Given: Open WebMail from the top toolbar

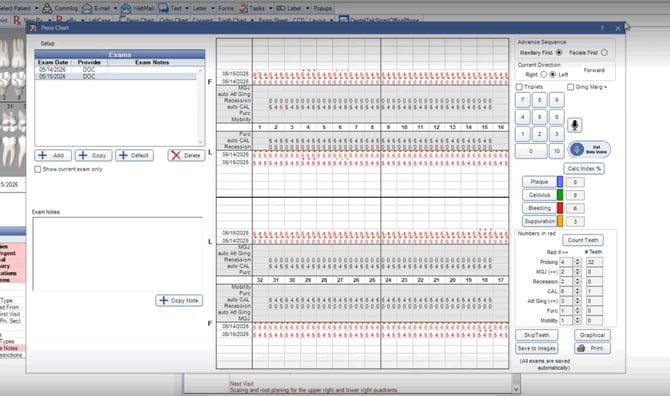Looking at the screenshot, I should point(137,8).
